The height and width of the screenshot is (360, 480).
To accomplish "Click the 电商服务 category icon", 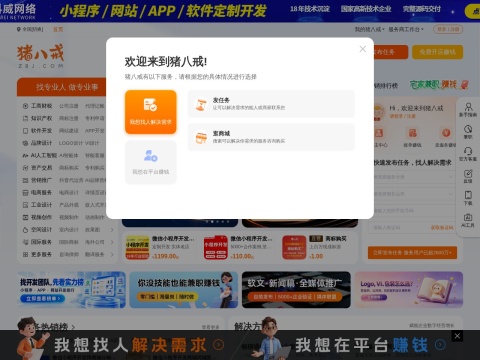I will [25, 193].
